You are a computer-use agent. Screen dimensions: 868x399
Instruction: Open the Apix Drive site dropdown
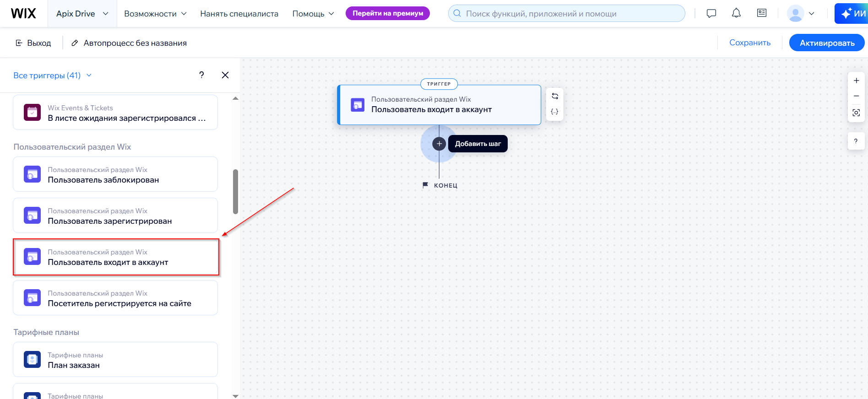pos(82,14)
